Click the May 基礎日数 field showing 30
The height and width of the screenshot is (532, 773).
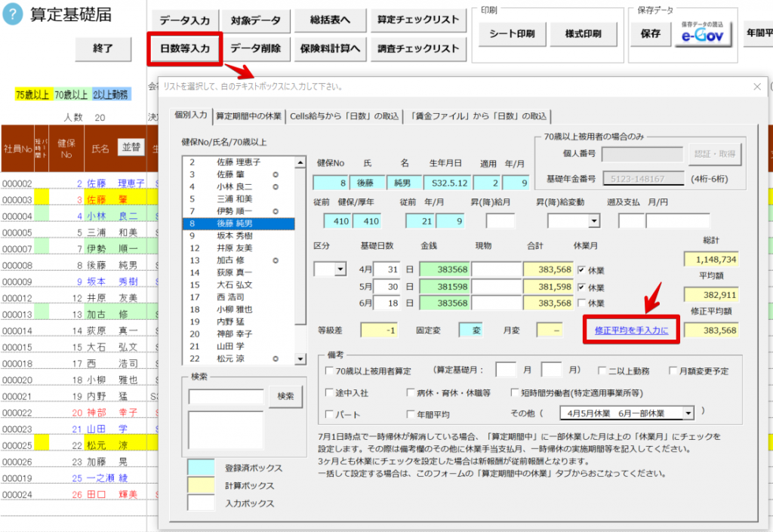click(387, 286)
